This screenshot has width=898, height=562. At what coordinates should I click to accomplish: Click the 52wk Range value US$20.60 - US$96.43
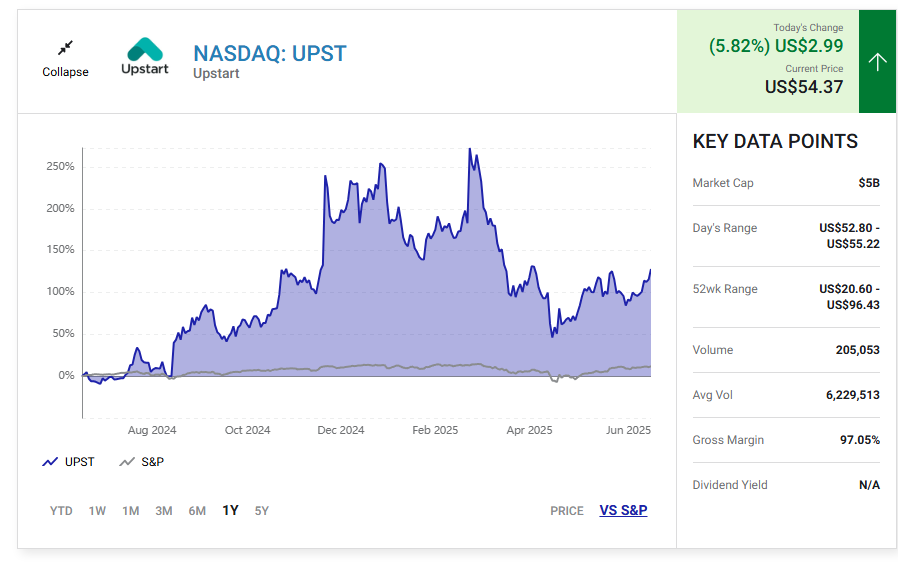850,297
